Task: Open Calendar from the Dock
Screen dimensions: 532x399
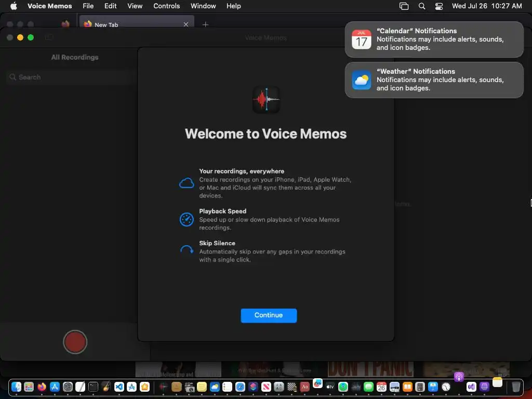Action: [381, 387]
